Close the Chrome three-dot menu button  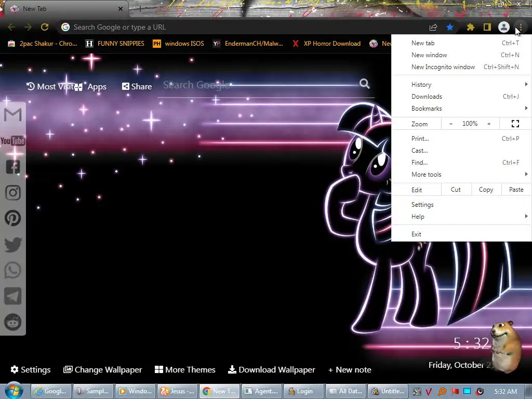[x=521, y=27]
